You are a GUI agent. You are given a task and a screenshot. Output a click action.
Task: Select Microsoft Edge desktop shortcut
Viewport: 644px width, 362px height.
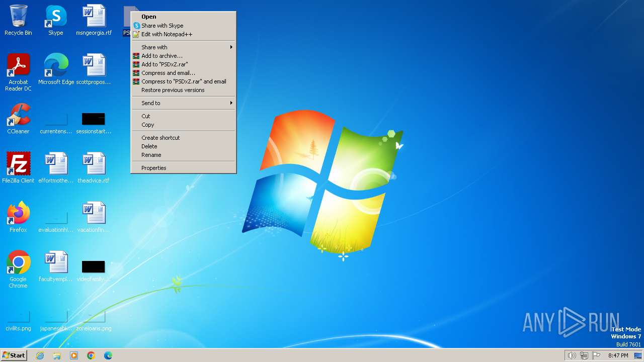(x=56, y=69)
